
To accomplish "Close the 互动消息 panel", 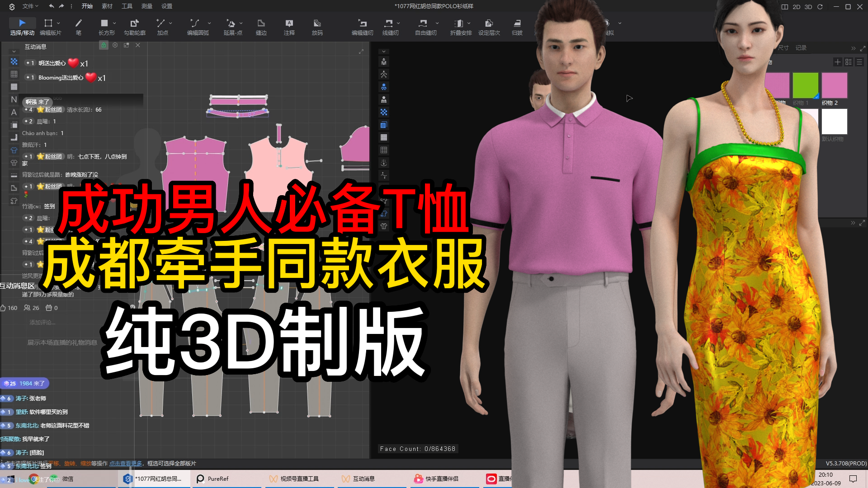I will coord(138,45).
